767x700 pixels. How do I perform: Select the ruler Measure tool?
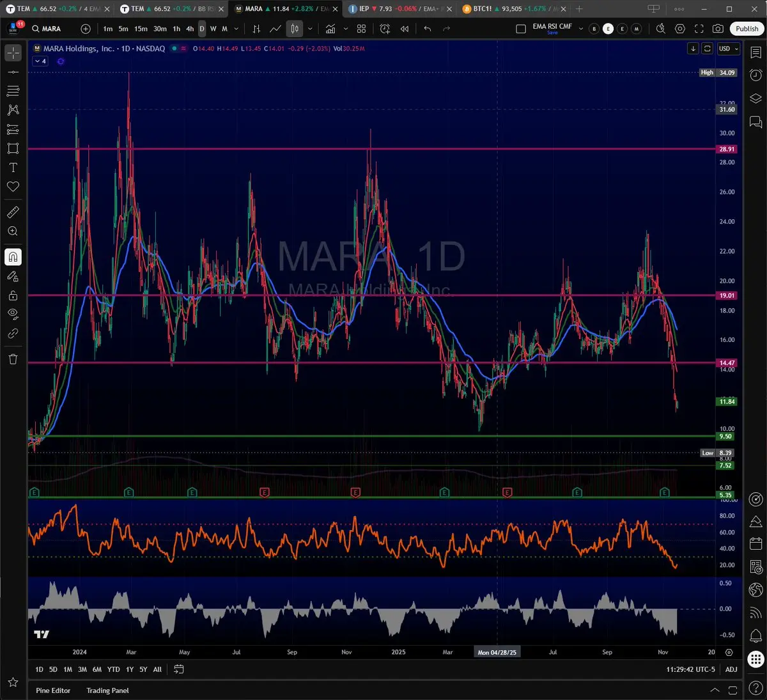click(x=13, y=212)
